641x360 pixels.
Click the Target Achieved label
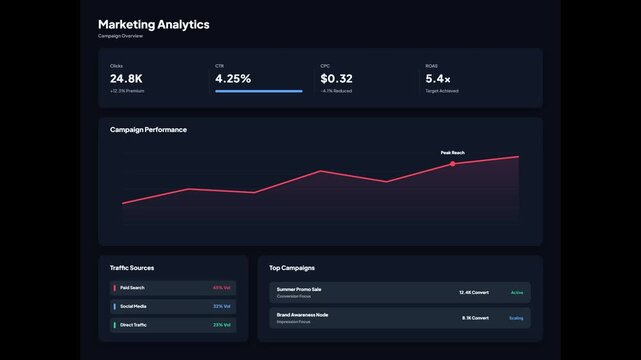442,91
